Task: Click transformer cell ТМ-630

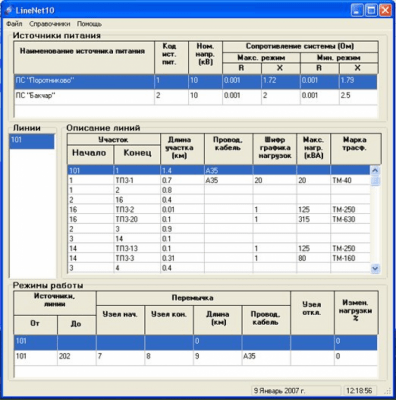Action: coord(350,219)
